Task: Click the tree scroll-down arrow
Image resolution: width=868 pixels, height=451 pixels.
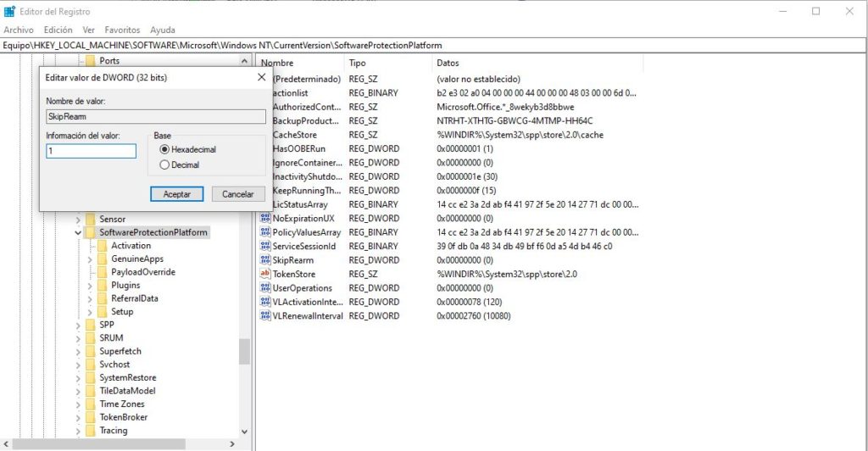Action: click(244, 432)
